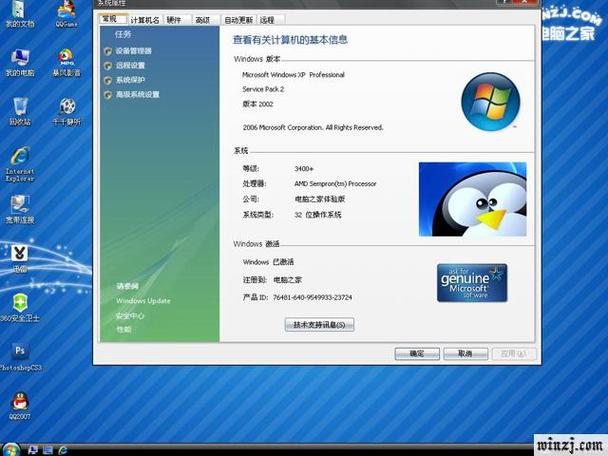
Task: Click the Microsoft Windows XP Professional text
Action: pos(293,75)
